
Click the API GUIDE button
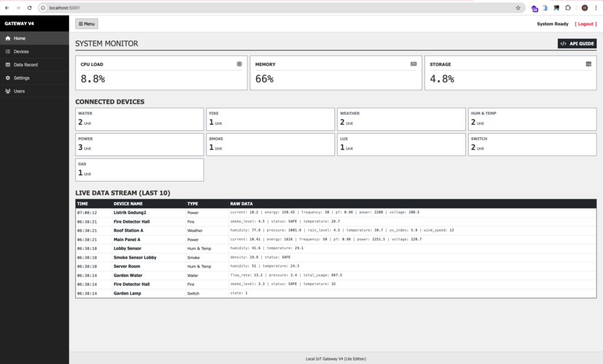pos(577,44)
